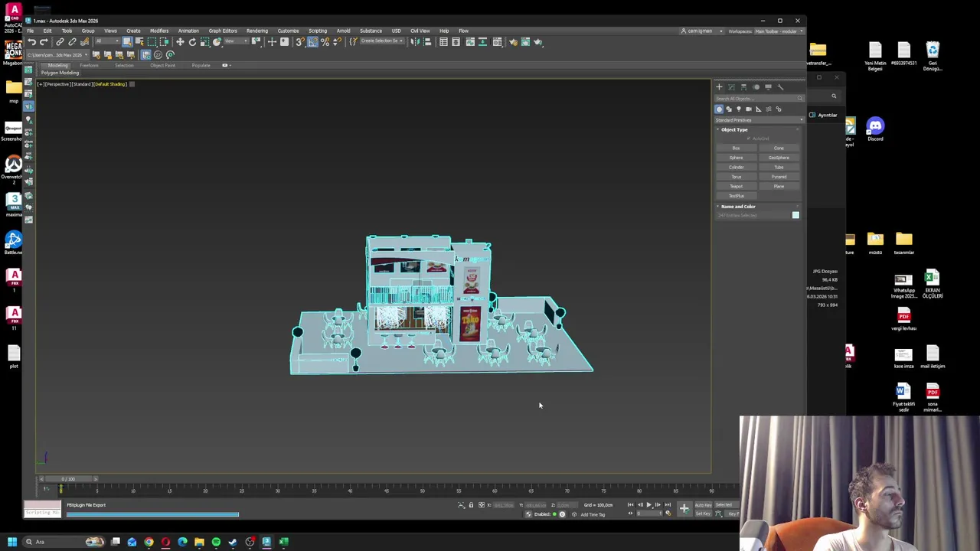Image resolution: width=980 pixels, height=551 pixels.
Task: Open Excel from Windows taskbar
Action: coord(283,542)
